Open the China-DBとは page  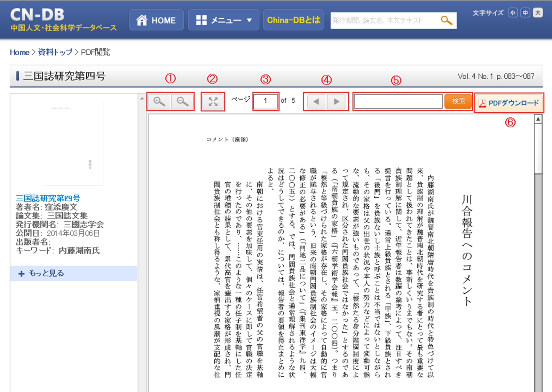pyautogui.click(x=294, y=20)
